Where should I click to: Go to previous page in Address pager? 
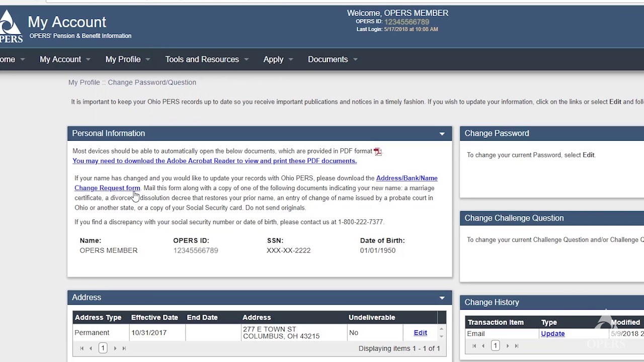tap(91, 348)
